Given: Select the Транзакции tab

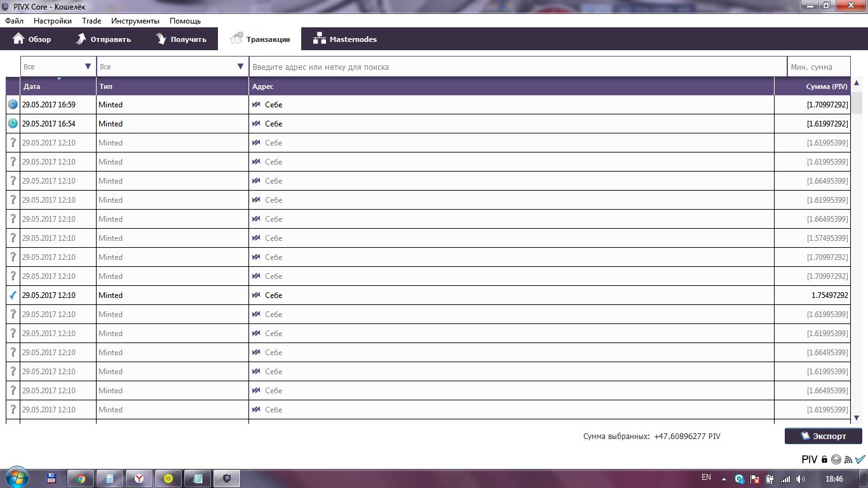Looking at the screenshot, I should tap(259, 39).
